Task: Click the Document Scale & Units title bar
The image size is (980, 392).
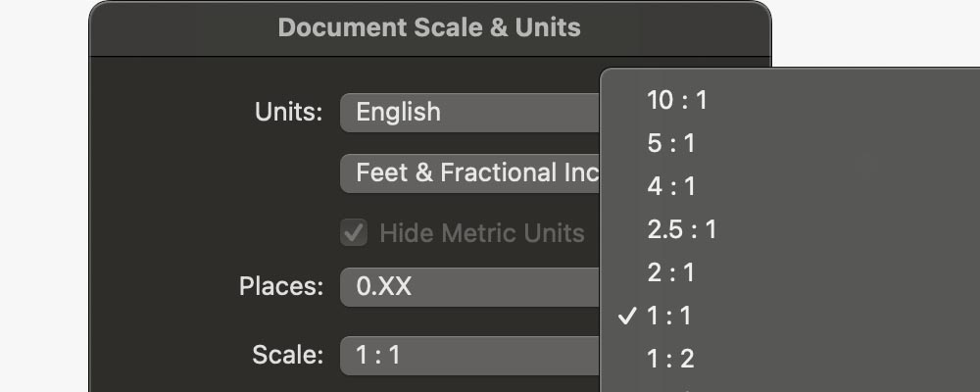Action: coord(429,27)
